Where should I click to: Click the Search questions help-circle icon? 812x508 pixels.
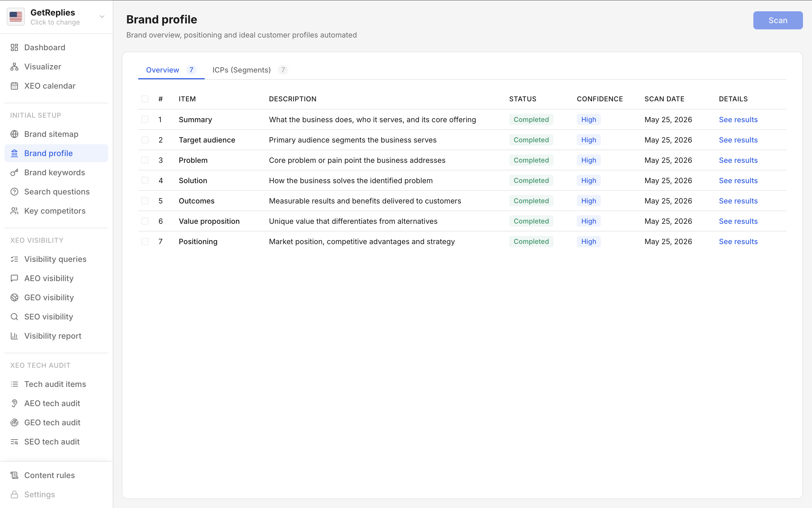coord(14,192)
